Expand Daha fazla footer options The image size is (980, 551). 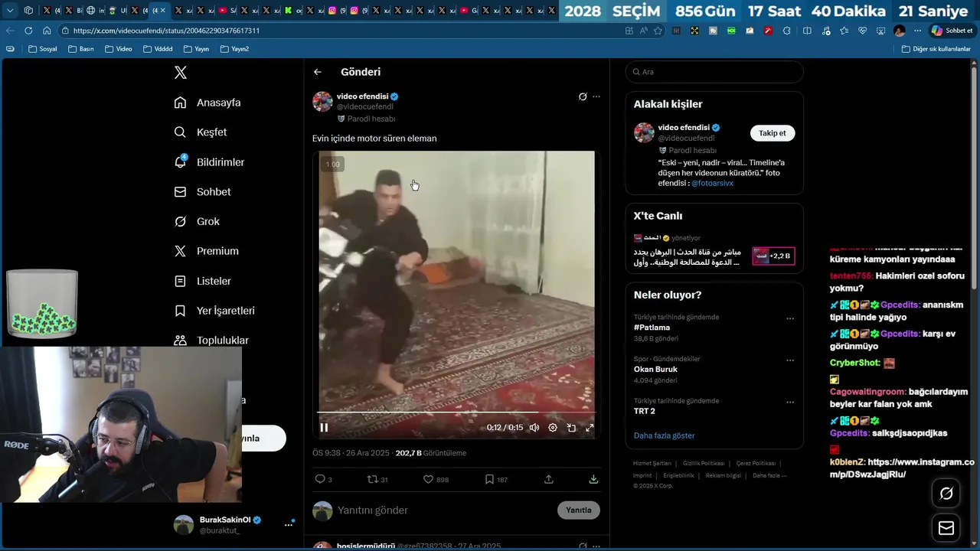pyautogui.click(x=769, y=475)
